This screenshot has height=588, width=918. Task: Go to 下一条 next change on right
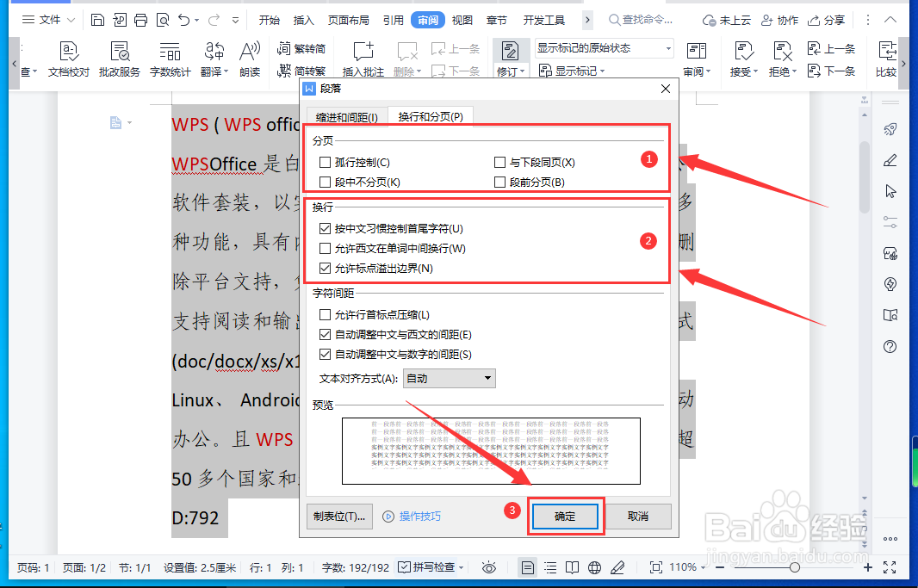click(831, 71)
